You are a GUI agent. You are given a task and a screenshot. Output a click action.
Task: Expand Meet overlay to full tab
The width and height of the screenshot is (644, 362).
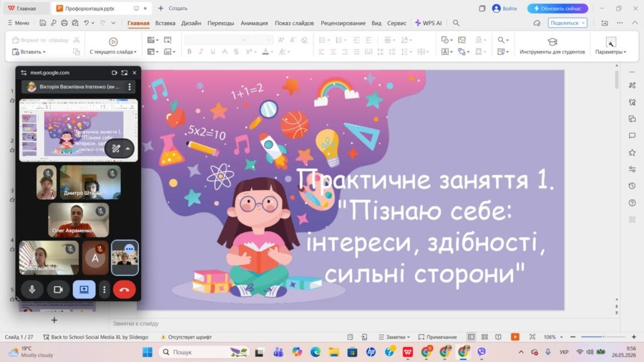(x=125, y=73)
